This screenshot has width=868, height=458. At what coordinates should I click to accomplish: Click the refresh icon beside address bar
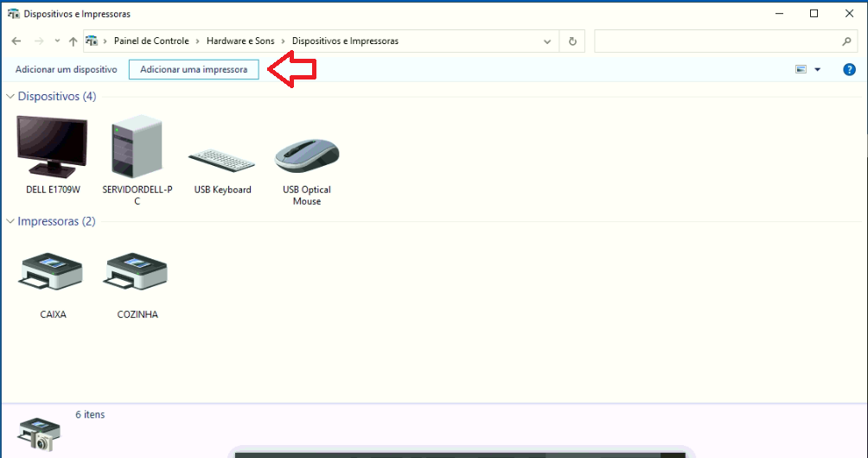click(572, 41)
